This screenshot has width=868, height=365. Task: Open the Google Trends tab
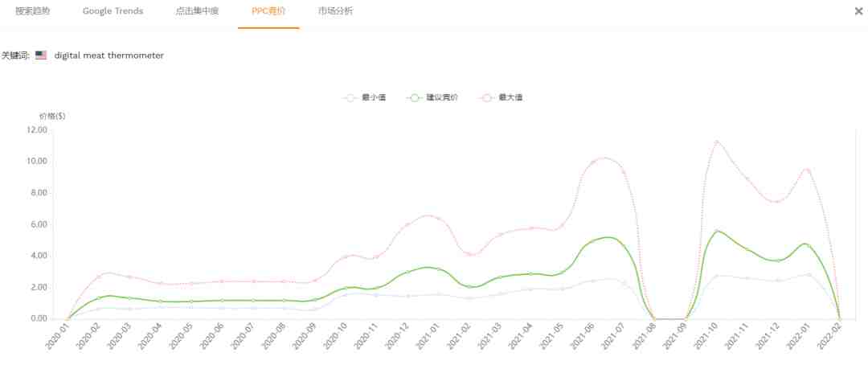tap(113, 11)
